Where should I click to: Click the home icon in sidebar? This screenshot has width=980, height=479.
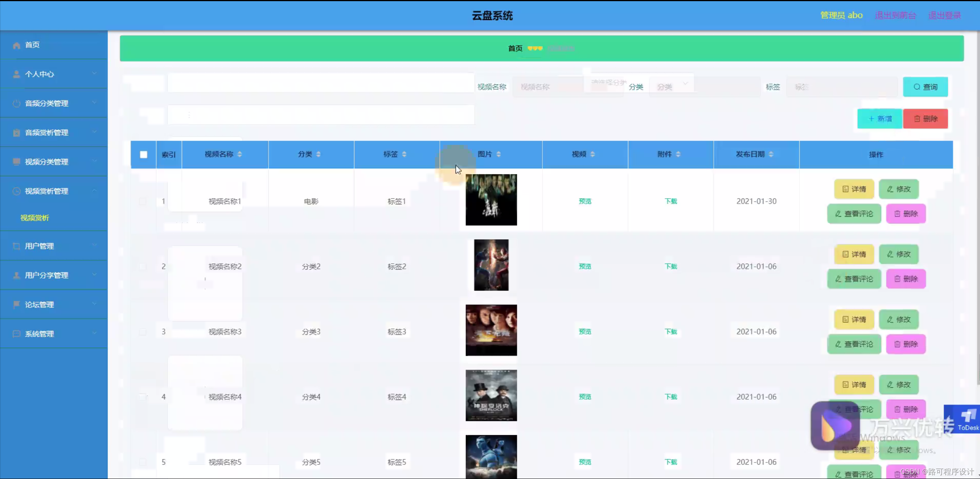[16, 45]
